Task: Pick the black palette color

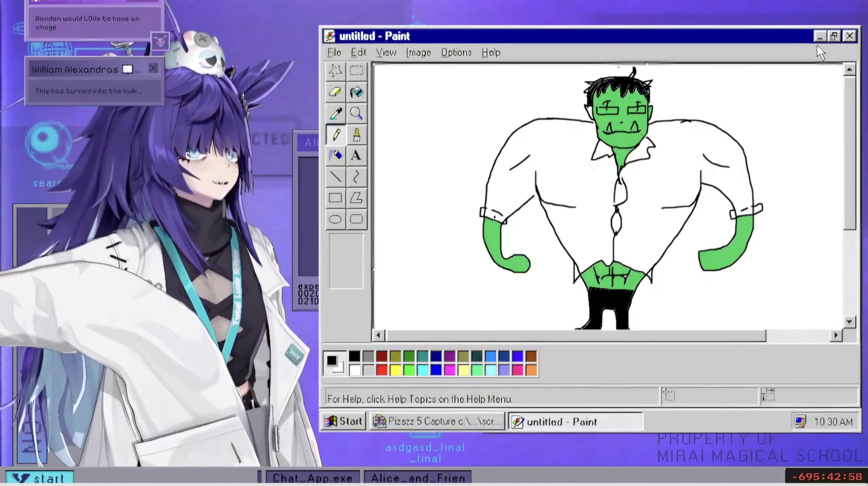Action: click(354, 356)
